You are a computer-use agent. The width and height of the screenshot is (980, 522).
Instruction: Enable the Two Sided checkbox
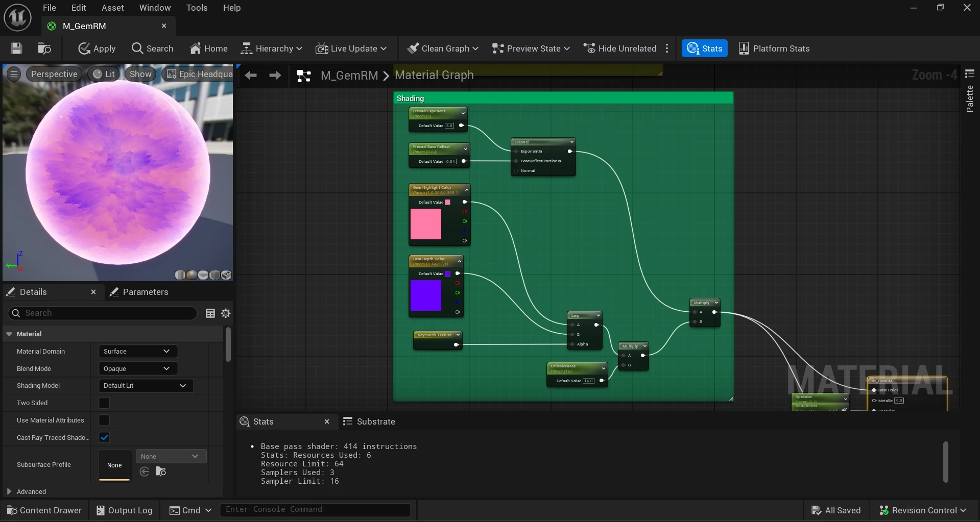pos(104,403)
